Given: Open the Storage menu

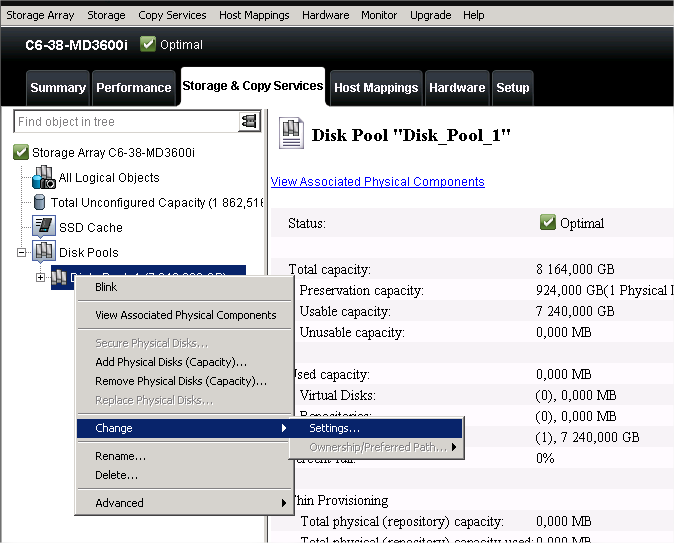Looking at the screenshot, I should click(106, 15).
